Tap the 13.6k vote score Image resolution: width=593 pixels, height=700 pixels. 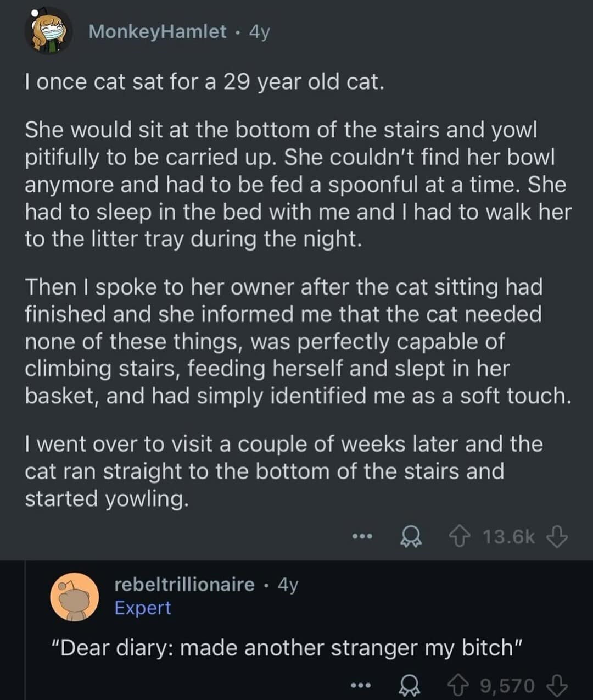tap(508, 536)
